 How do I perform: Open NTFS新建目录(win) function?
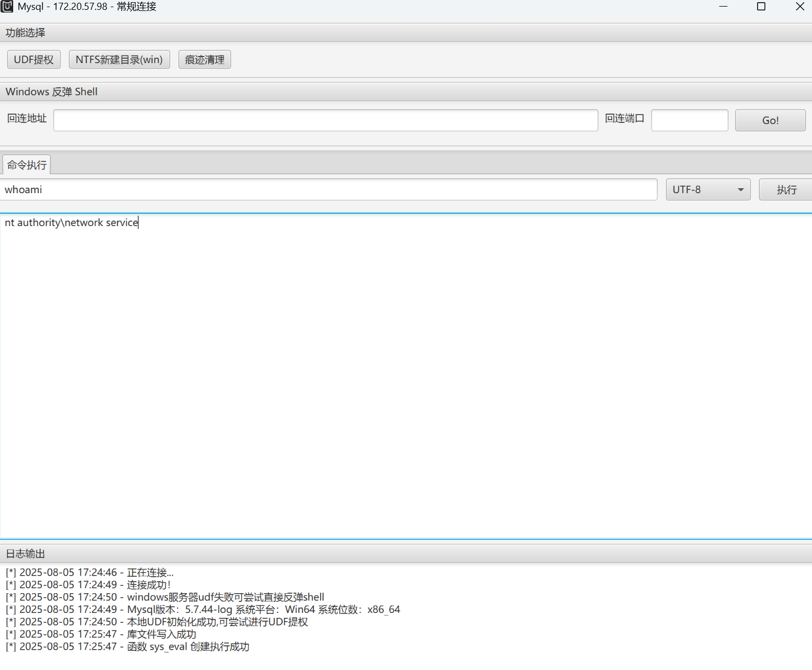point(119,59)
